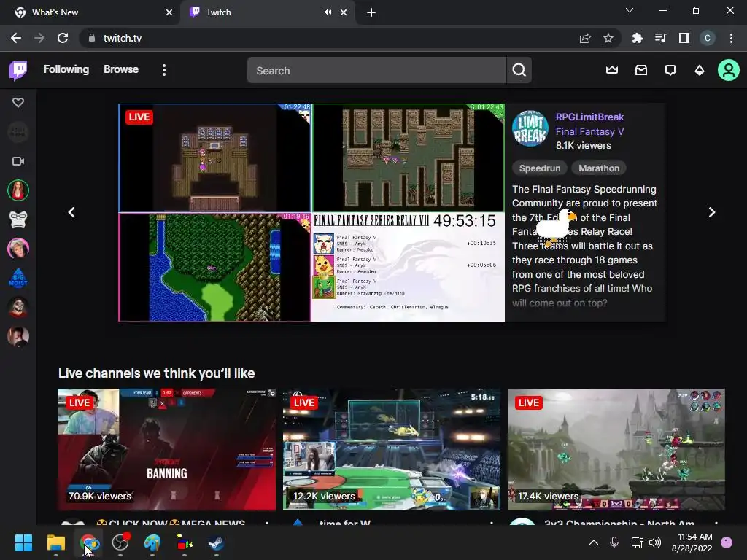
Task: Close the What's New tab
Action: (169, 12)
